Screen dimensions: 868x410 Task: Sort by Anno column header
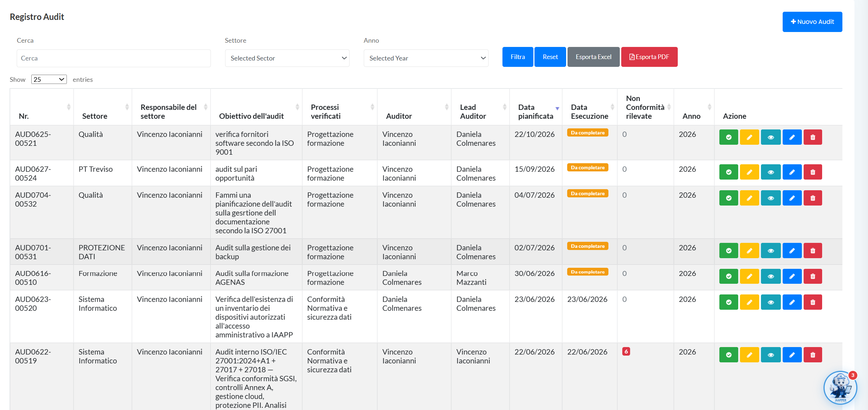click(694, 107)
